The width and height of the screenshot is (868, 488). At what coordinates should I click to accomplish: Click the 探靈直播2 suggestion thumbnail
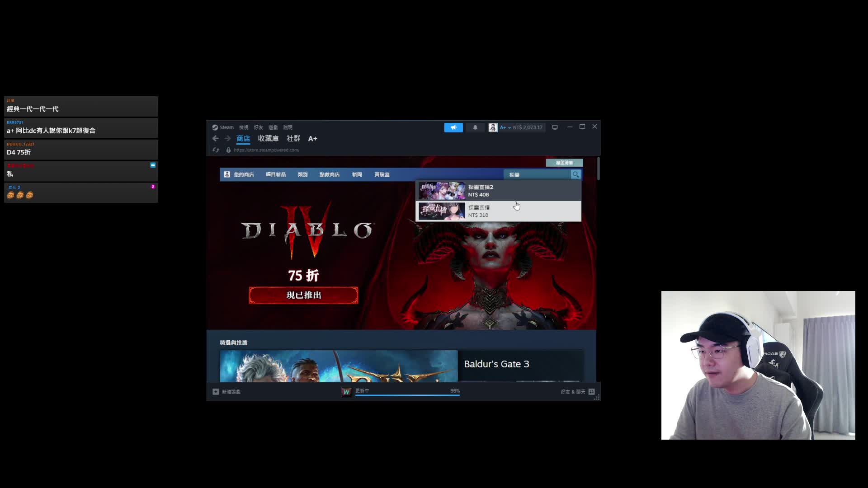pos(442,191)
